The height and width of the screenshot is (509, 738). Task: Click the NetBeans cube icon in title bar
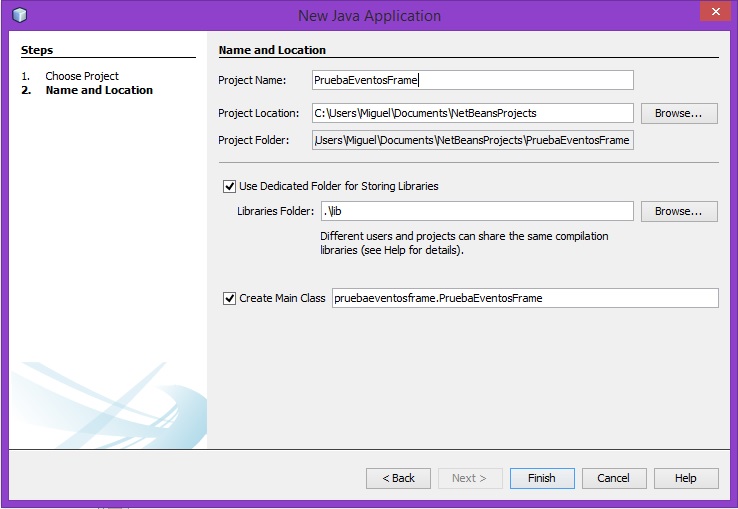pyautogui.click(x=21, y=15)
